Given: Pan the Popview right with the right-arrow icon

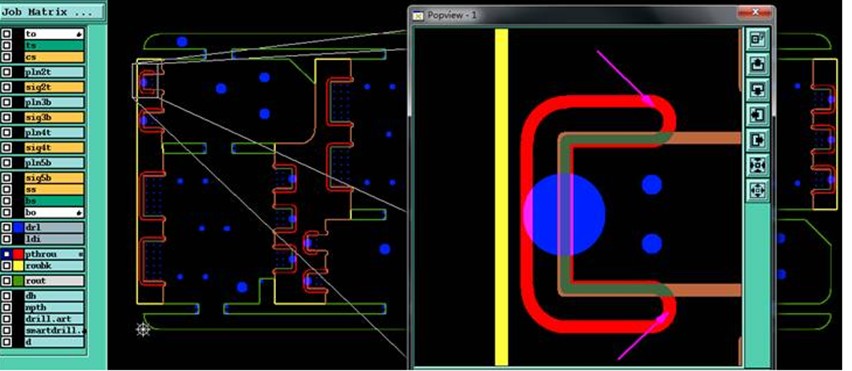Looking at the screenshot, I should [757, 140].
